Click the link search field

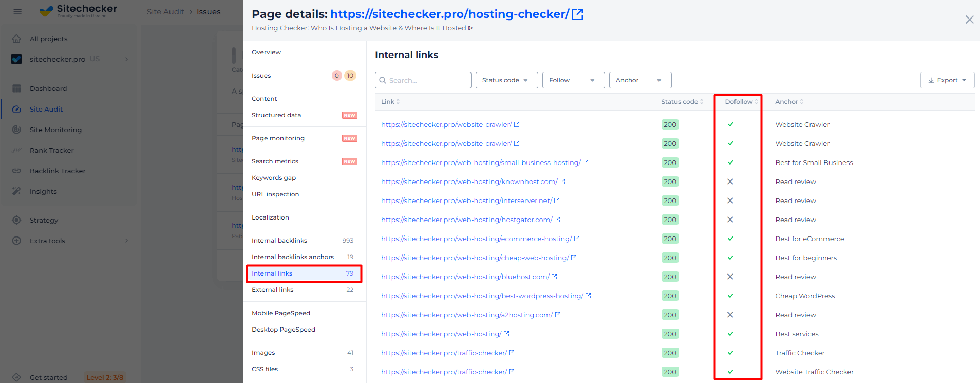pyautogui.click(x=423, y=80)
